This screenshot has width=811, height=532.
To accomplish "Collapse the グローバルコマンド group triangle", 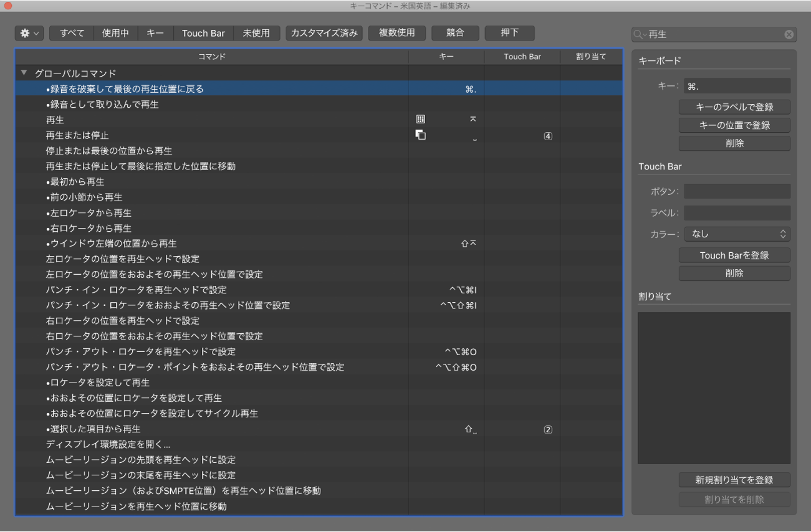I will pos(23,72).
